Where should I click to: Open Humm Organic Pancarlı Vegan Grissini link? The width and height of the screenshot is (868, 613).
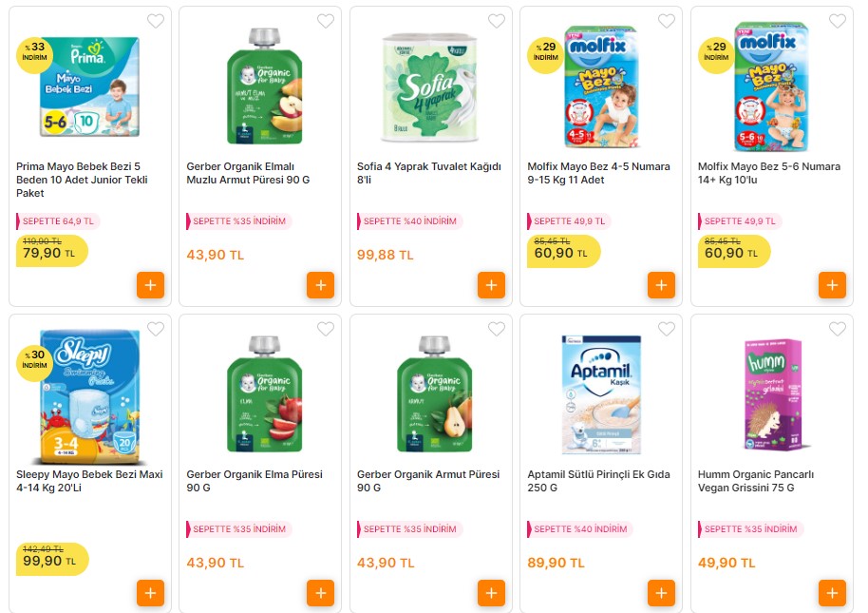click(755, 481)
